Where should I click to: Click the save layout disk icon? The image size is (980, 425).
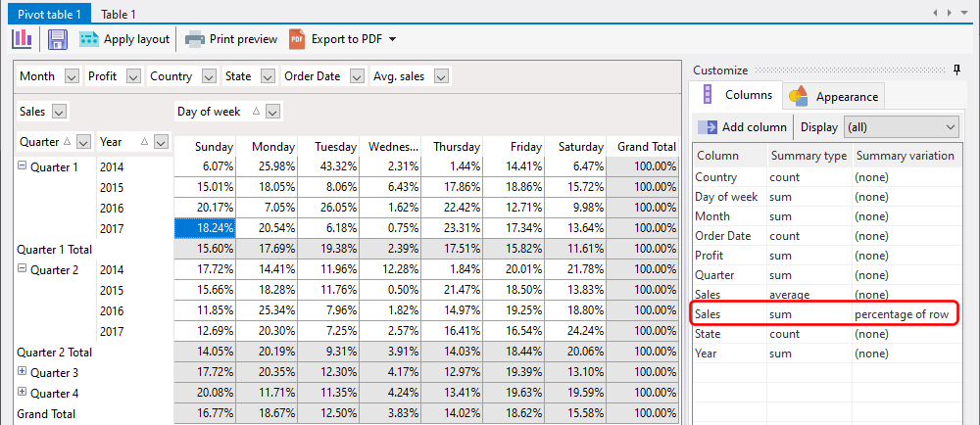[57, 39]
